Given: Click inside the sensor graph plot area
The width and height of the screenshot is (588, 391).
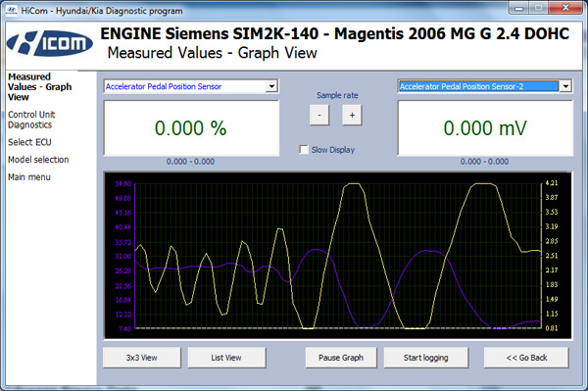Looking at the screenshot, I should click(x=338, y=256).
